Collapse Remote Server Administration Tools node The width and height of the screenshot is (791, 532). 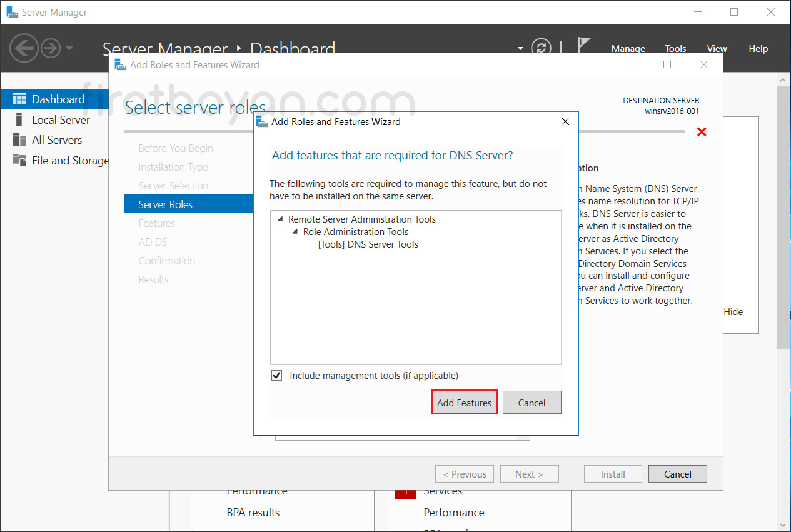click(281, 219)
